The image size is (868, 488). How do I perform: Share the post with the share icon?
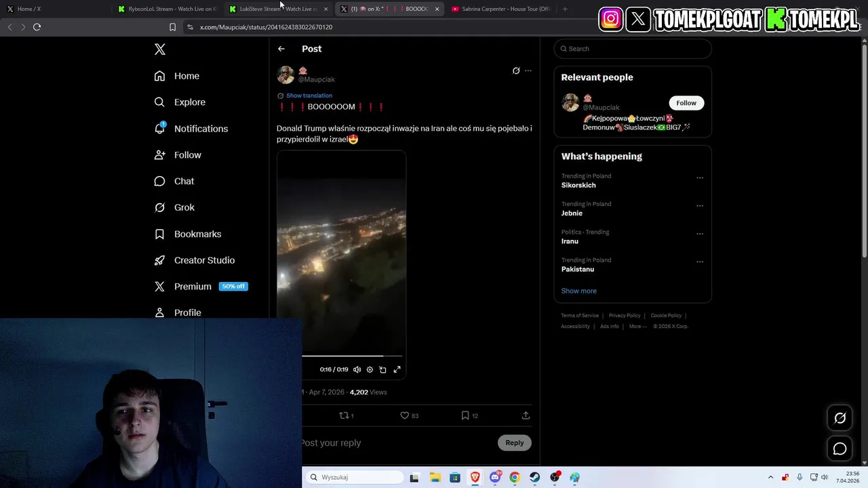[526, 415]
